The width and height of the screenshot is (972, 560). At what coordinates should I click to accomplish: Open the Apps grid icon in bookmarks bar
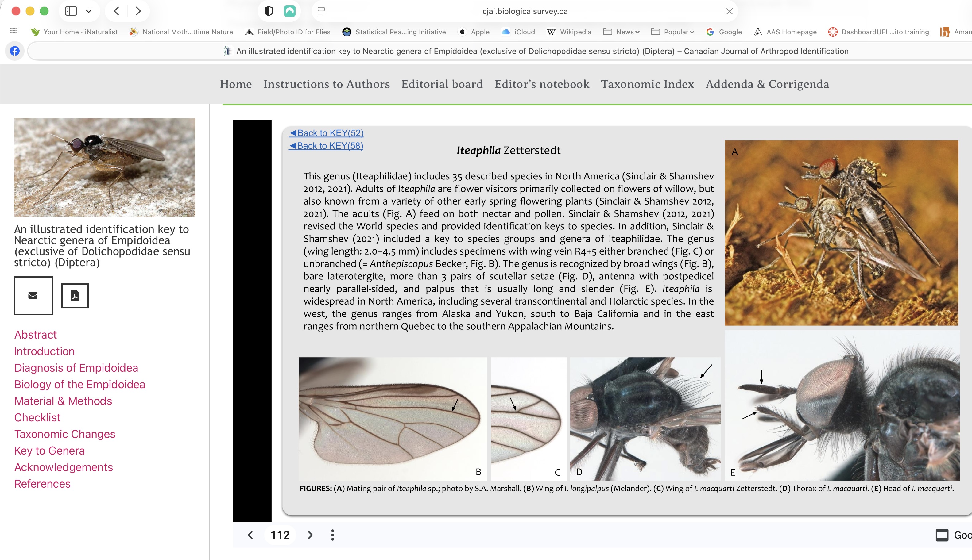(14, 31)
